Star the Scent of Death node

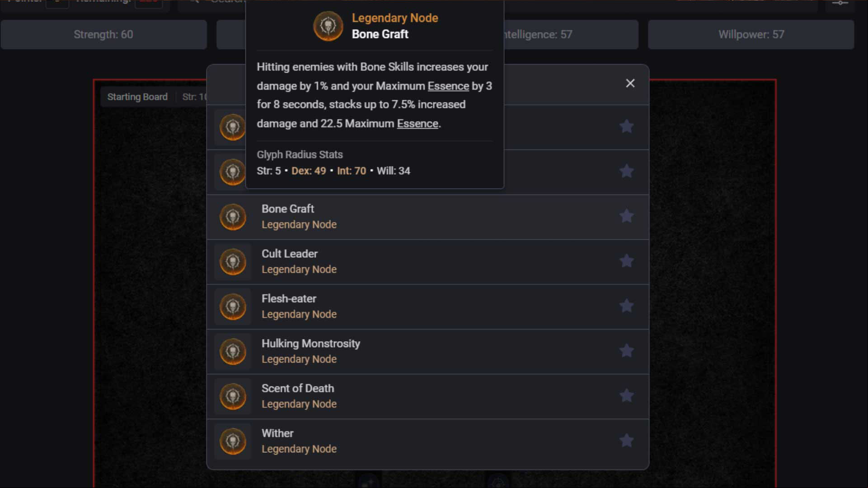pyautogui.click(x=626, y=396)
